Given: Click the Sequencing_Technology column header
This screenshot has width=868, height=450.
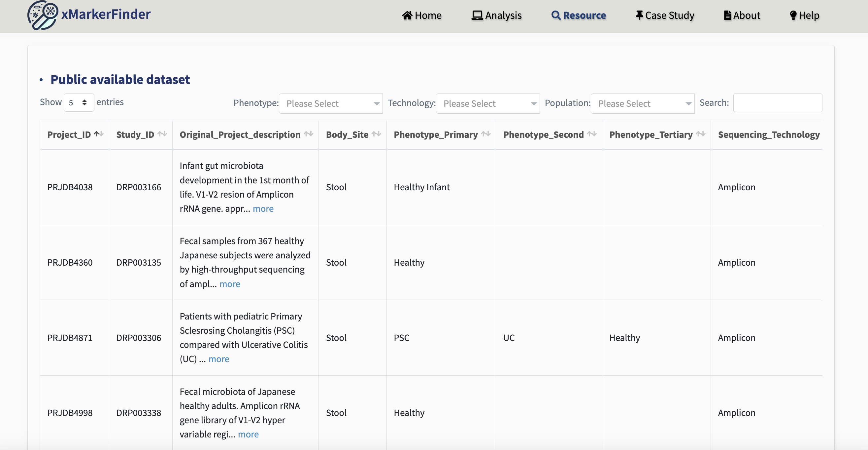Looking at the screenshot, I should point(769,134).
